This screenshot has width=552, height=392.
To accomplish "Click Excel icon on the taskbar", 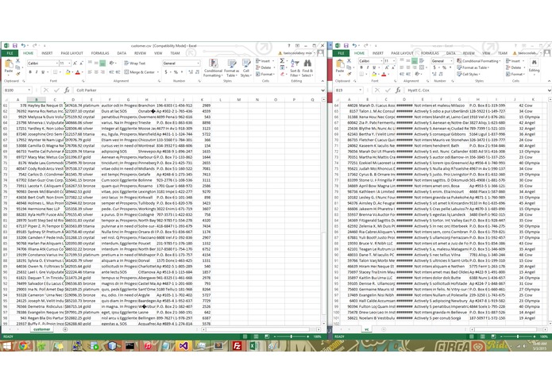I will (x=253, y=346).
